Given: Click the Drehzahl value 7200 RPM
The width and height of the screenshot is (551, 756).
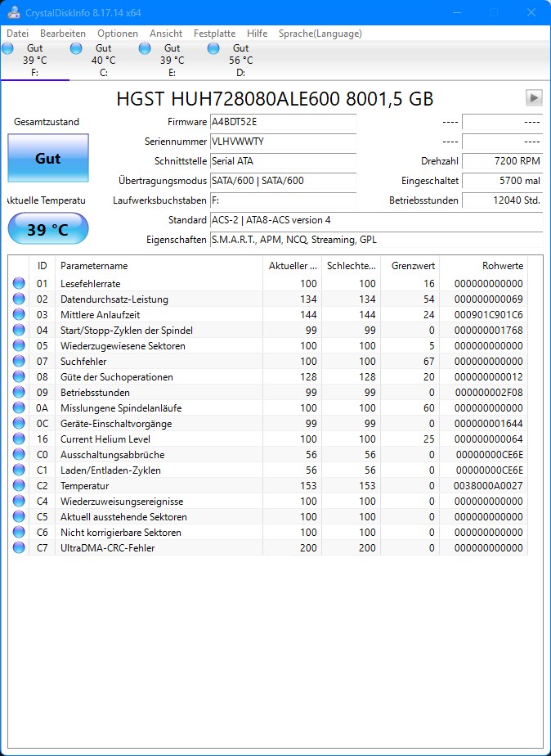Looking at the screenshot, I should click(x=502, y=161).
